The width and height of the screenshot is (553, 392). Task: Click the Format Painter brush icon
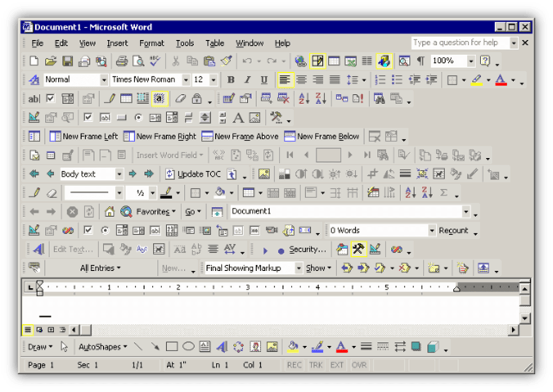[226, 61]
